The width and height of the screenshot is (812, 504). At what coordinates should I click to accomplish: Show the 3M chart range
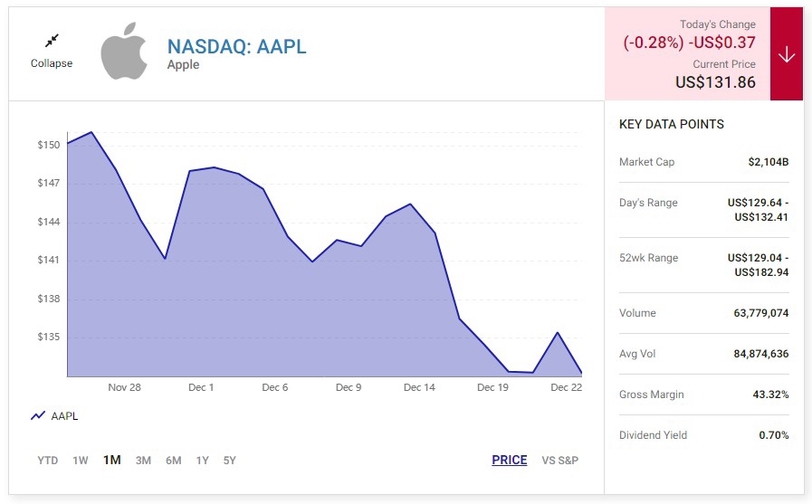pos(143,461)
